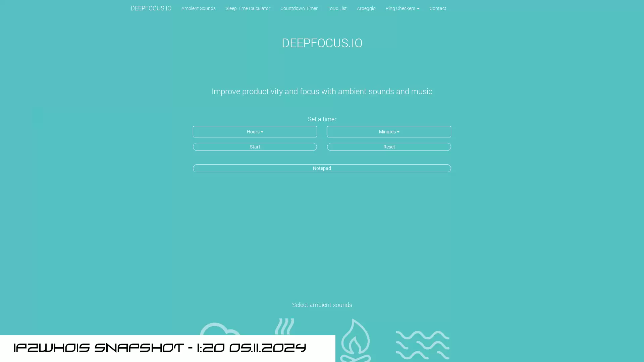Open Ambient Sounds menu item

[198, 8]
